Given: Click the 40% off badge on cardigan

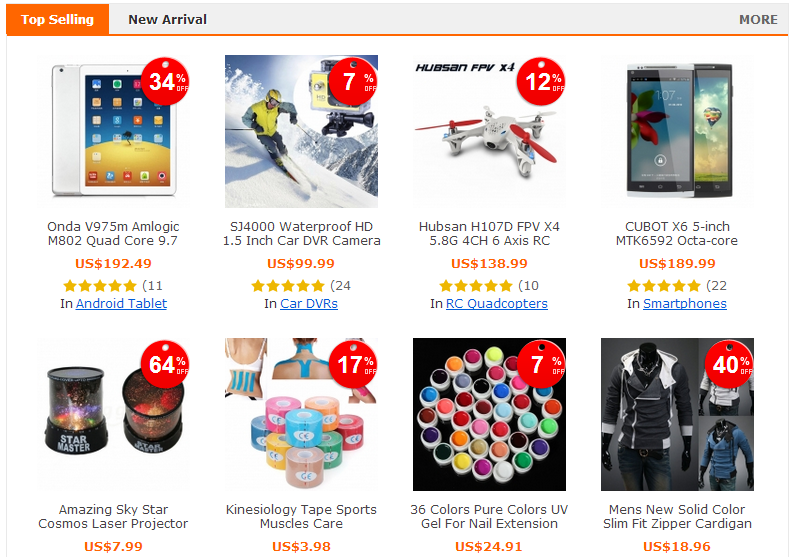Looking at the screenshot, I should [729, 364].
